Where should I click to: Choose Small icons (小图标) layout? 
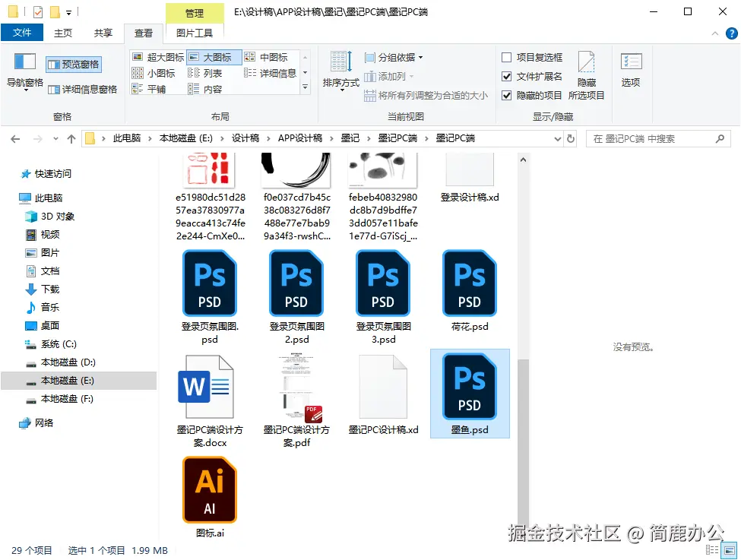pos(154,73)
